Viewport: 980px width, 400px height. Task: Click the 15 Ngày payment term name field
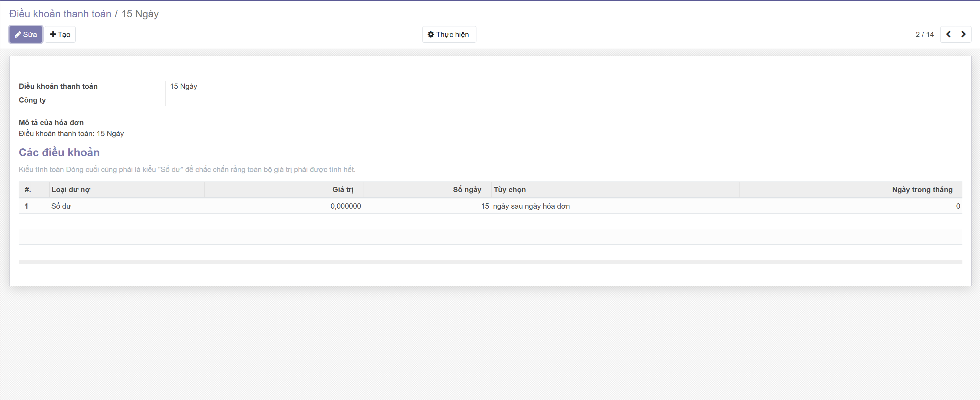(x=183, y=86)
